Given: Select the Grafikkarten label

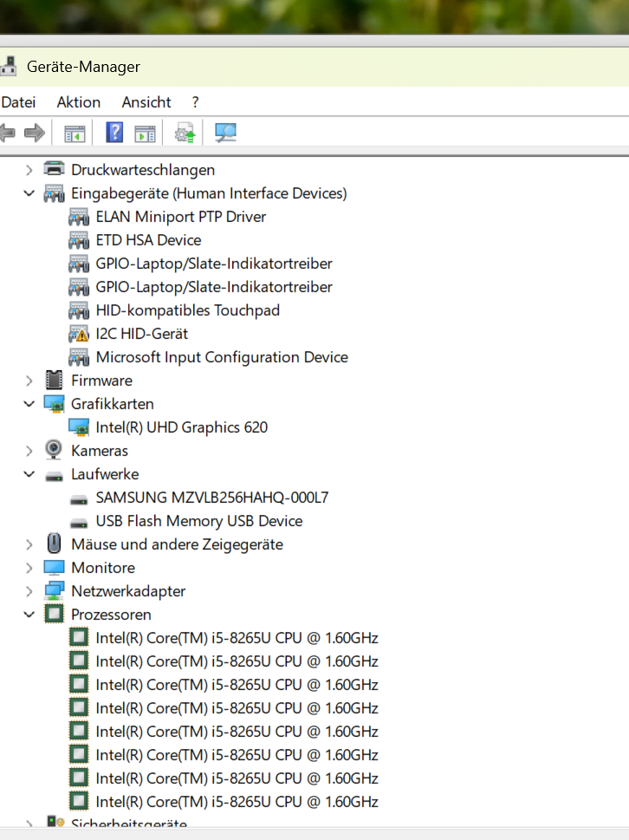Looking at the screenshot, I should [x=113, y=403].
